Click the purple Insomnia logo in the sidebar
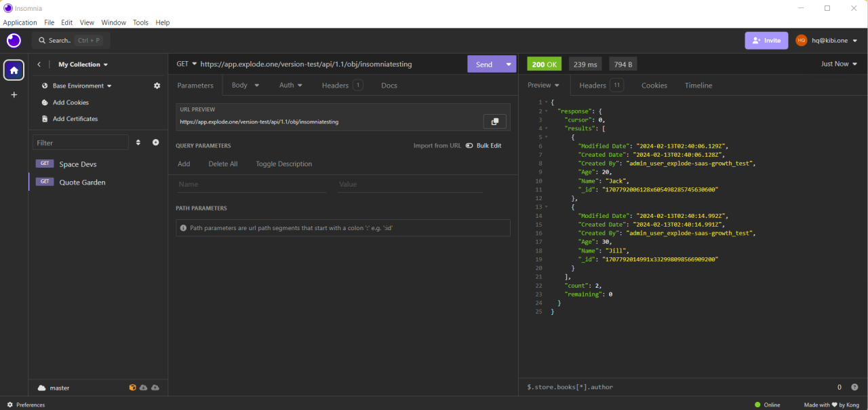Viewport: 868px width, 410px height. pyautogui.click(x=14, y=40)
